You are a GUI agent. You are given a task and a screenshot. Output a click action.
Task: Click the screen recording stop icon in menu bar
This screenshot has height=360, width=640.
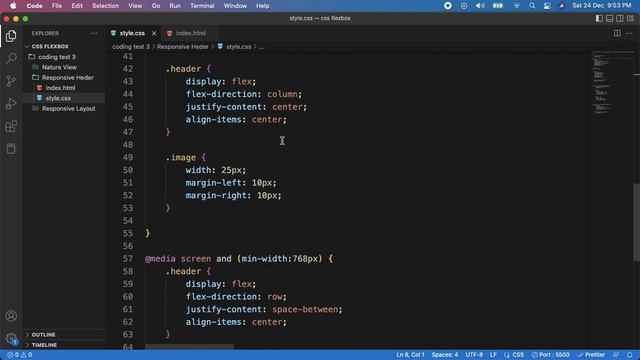click(x=448, y=6)
